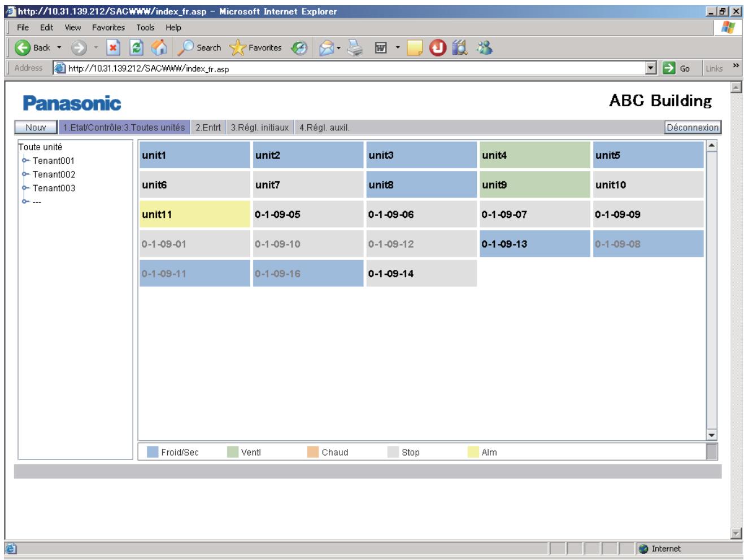Switch to '4.Régl. auxil.' tab
Viewport: 744px width, 560px height.
tap(324, 128)
